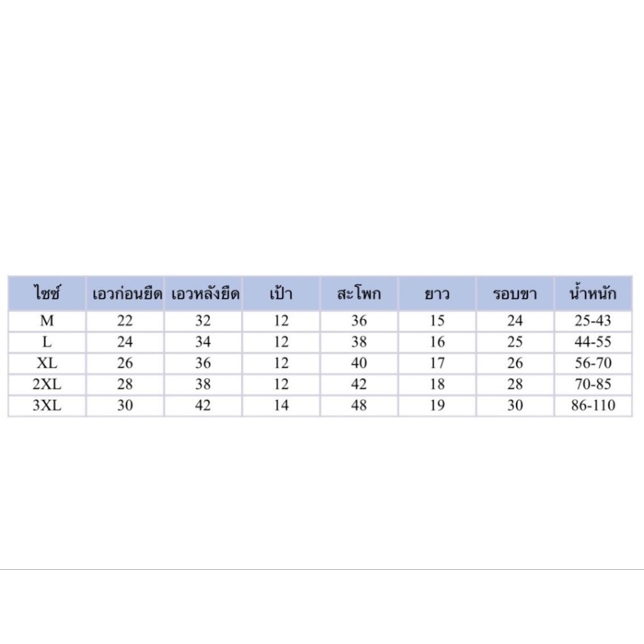Select the 44-55 weight cell
This screenshot has width=644, height=644.
593,342
